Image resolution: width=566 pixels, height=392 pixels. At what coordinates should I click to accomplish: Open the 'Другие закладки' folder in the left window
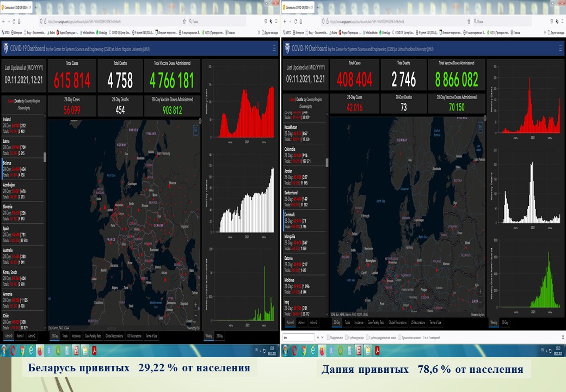click(x=270, y=33)
